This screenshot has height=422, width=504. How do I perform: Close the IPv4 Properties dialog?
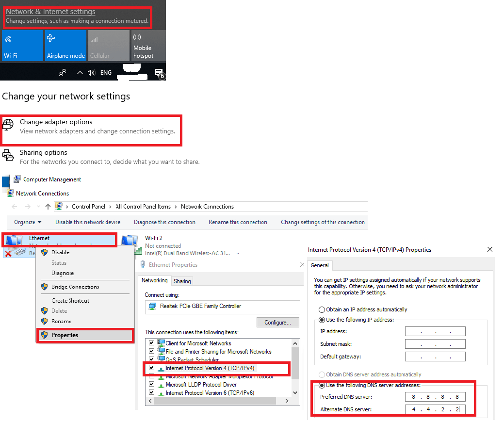490,250
